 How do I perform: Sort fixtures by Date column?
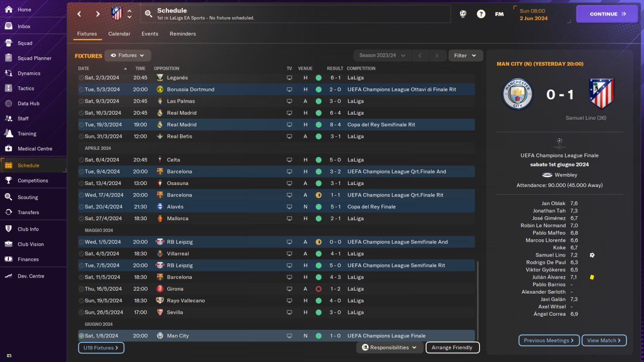click(102, 68)
